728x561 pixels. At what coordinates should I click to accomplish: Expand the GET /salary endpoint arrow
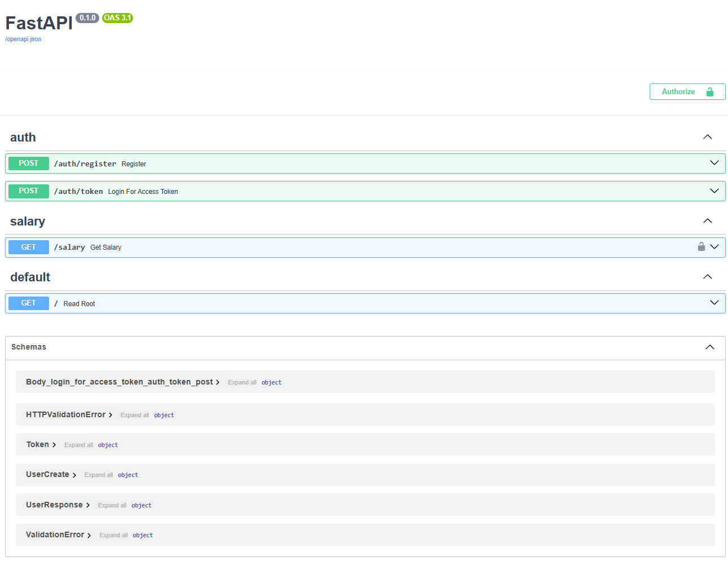[x=714, y=246]
